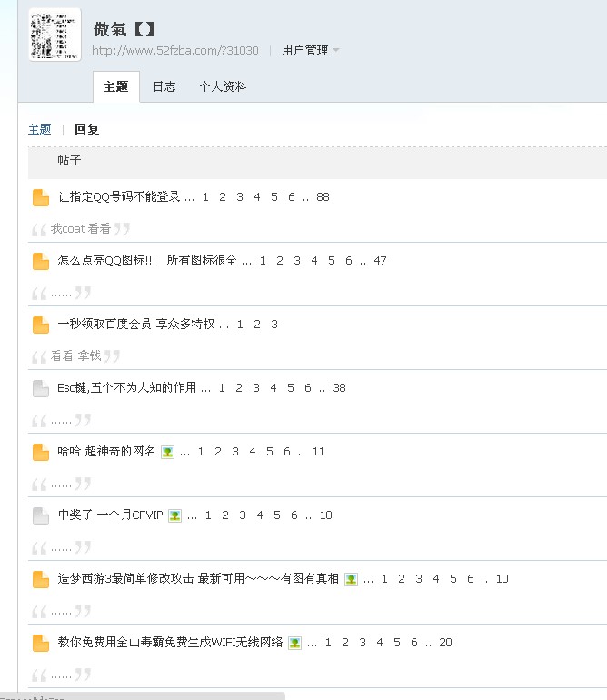Open thread Esc键,五个不为人知的作用

pos(126,387)
